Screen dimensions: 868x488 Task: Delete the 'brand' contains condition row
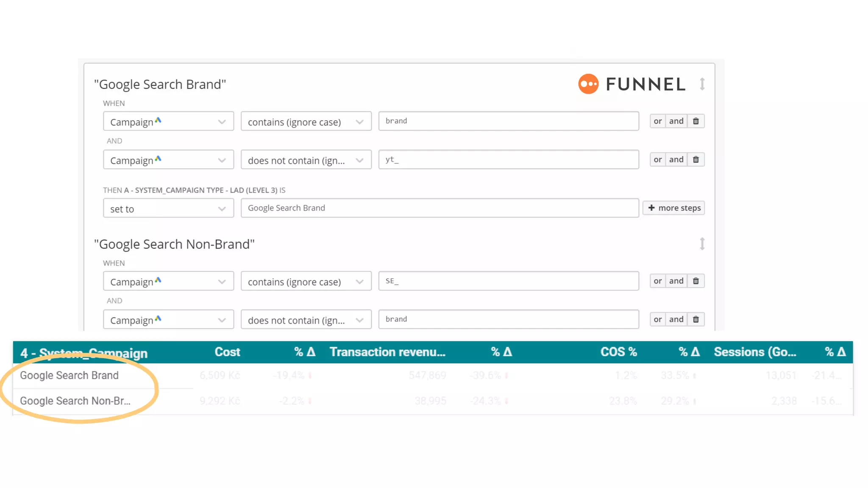(x=696, y=121)
